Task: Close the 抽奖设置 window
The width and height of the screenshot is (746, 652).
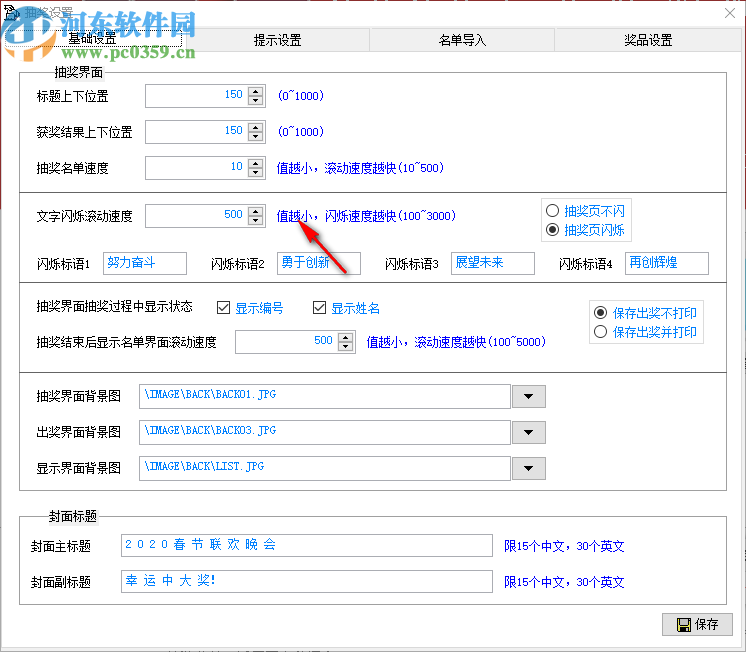Action: [730, 13]
